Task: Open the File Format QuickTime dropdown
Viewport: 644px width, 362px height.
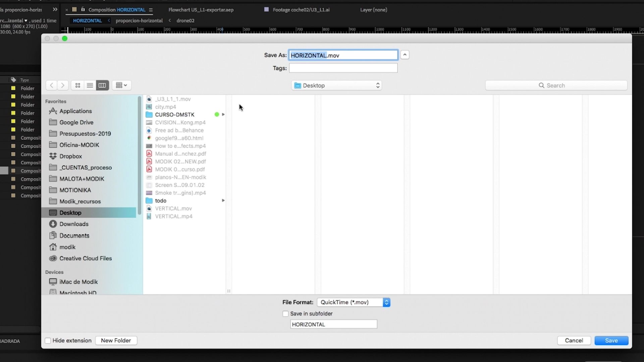Action: pyautogui.click(x=354, y=302)
